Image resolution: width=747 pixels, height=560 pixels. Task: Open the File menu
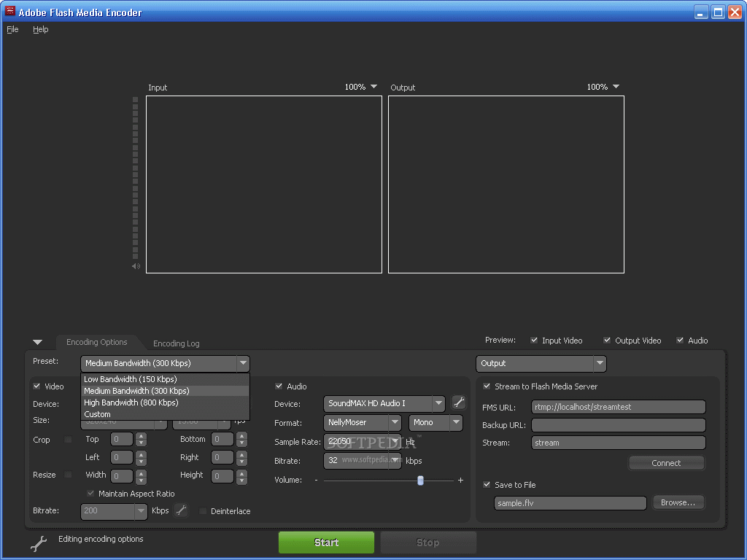tap(12, 29)
